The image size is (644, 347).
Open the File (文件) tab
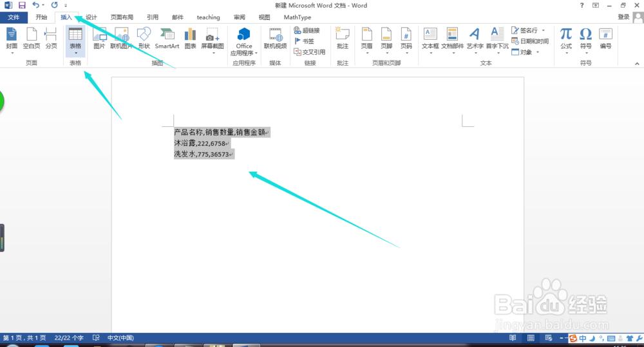[14, 17]
